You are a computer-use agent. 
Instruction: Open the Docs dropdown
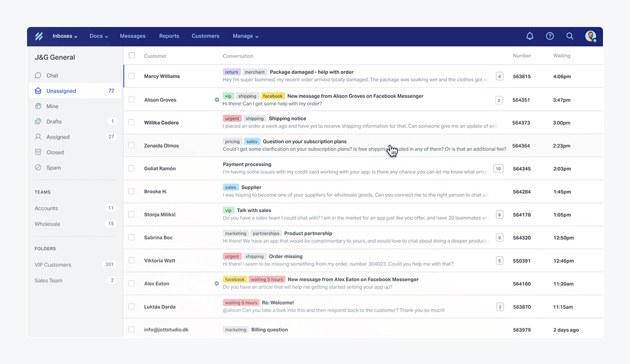[x=98, y=36]
